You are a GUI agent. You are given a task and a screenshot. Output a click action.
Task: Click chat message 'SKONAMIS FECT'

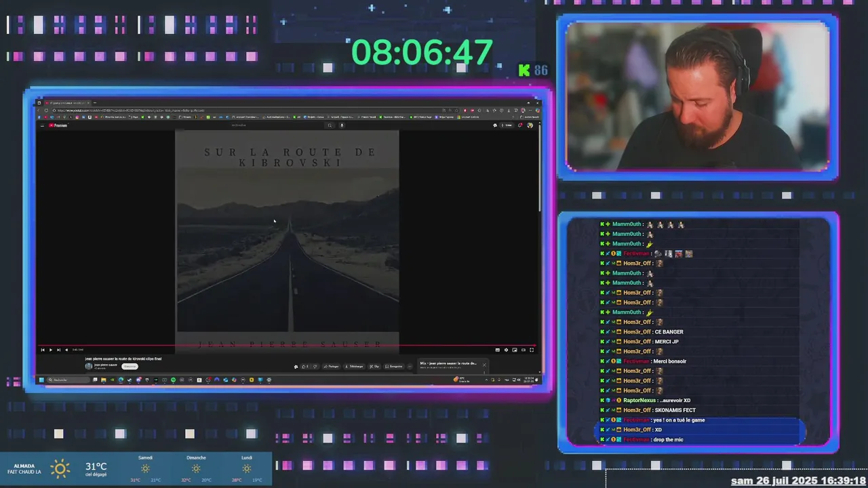(675, 410)
